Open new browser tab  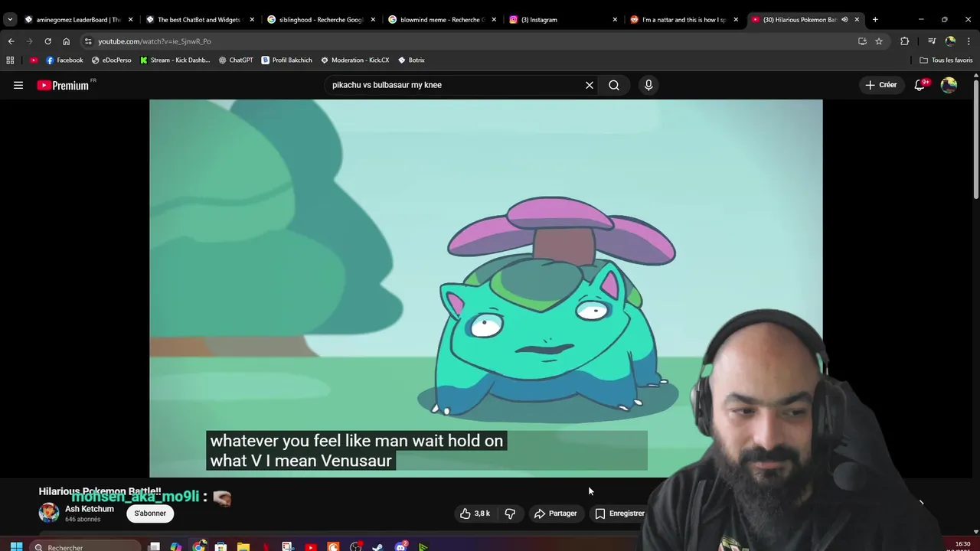pyautogui.click(x=875, y=19)
